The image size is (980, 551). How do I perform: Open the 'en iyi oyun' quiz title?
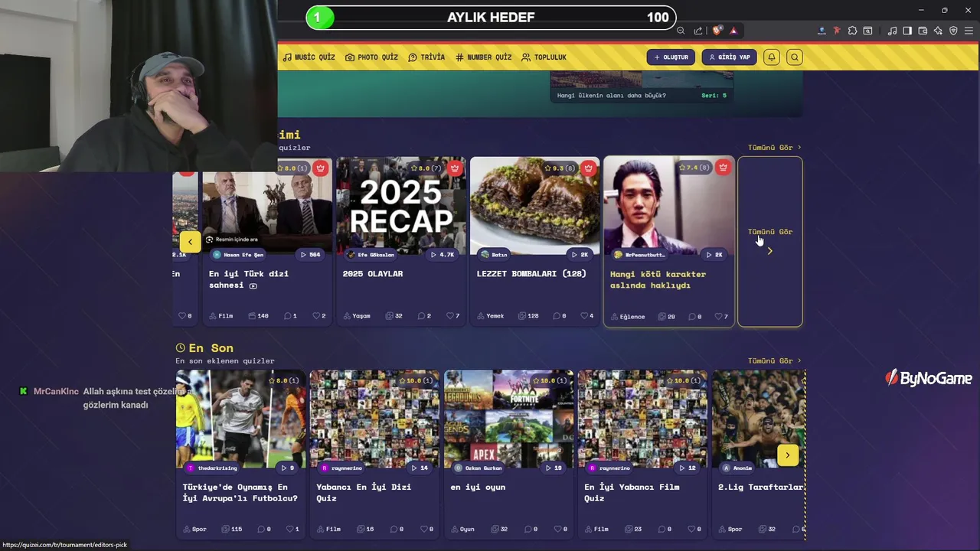478,487
